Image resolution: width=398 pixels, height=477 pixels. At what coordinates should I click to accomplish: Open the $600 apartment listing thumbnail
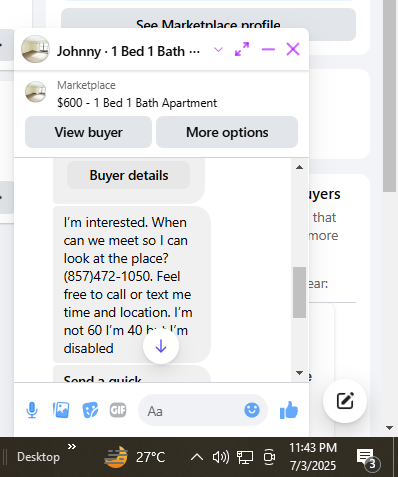point(36,92)
